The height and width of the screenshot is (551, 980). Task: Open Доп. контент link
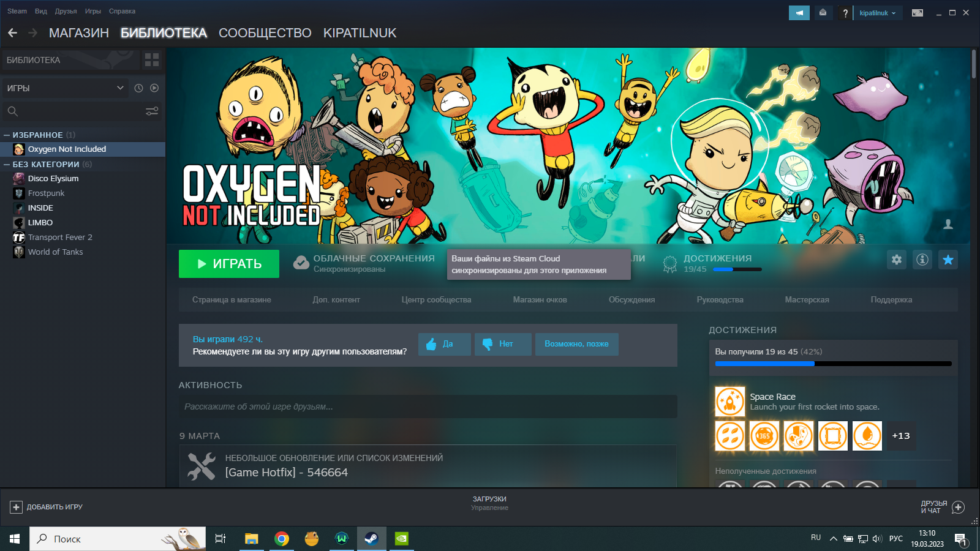336,300
